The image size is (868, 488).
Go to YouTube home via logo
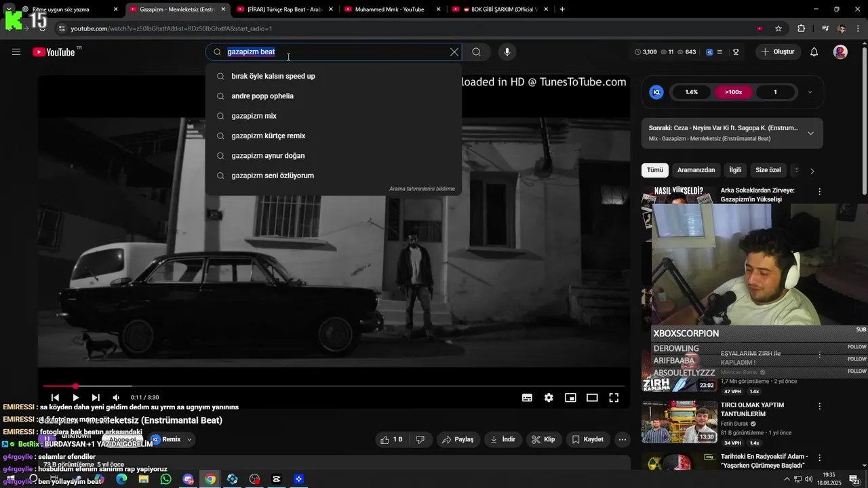(x=54, y=52)
